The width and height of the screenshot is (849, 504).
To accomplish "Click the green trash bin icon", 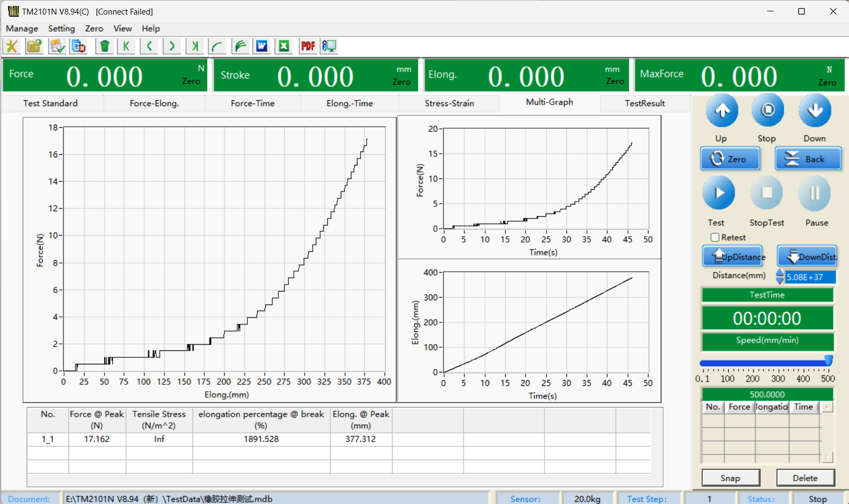I will 105,46.
